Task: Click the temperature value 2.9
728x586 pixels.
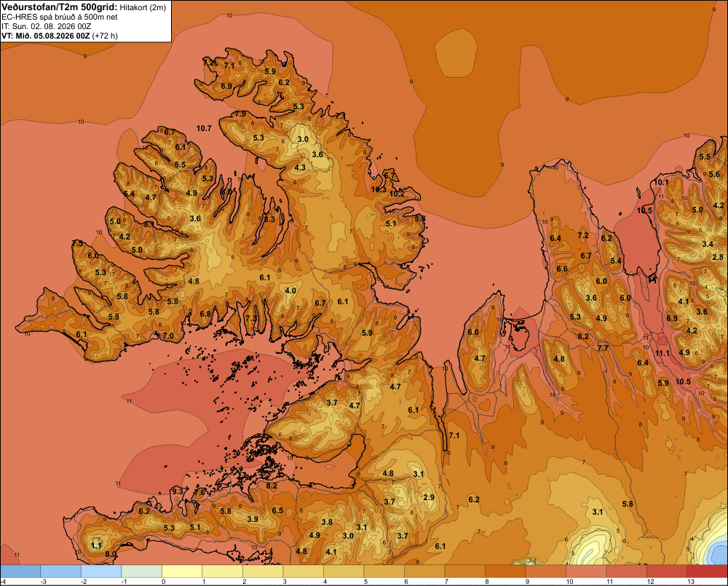Action: [429, 497]
